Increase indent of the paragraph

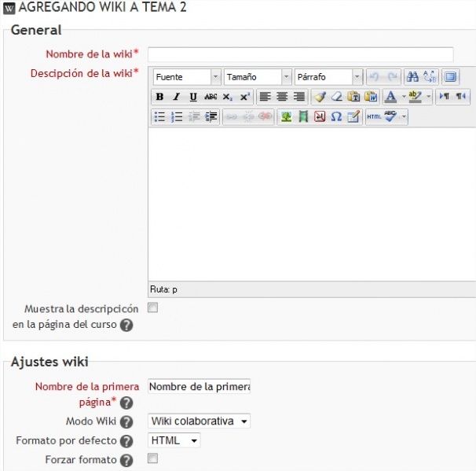(211, 116)
